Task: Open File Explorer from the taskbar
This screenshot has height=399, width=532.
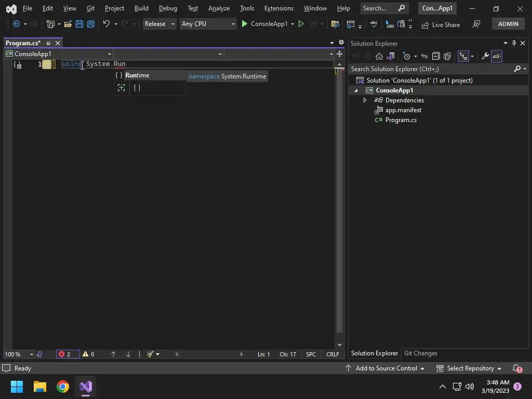Action: tap(39, 387)
